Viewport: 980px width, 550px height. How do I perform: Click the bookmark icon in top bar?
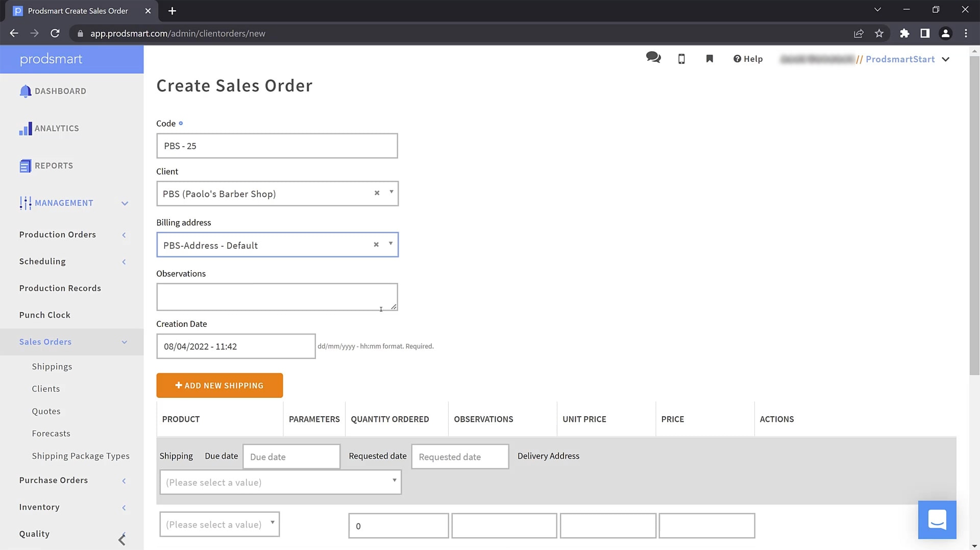click(709, 59)
